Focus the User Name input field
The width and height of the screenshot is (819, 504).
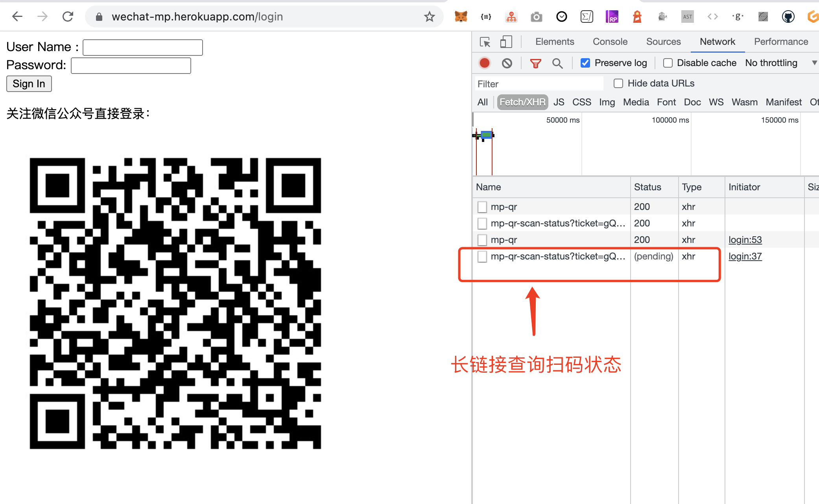pos(143,48)
